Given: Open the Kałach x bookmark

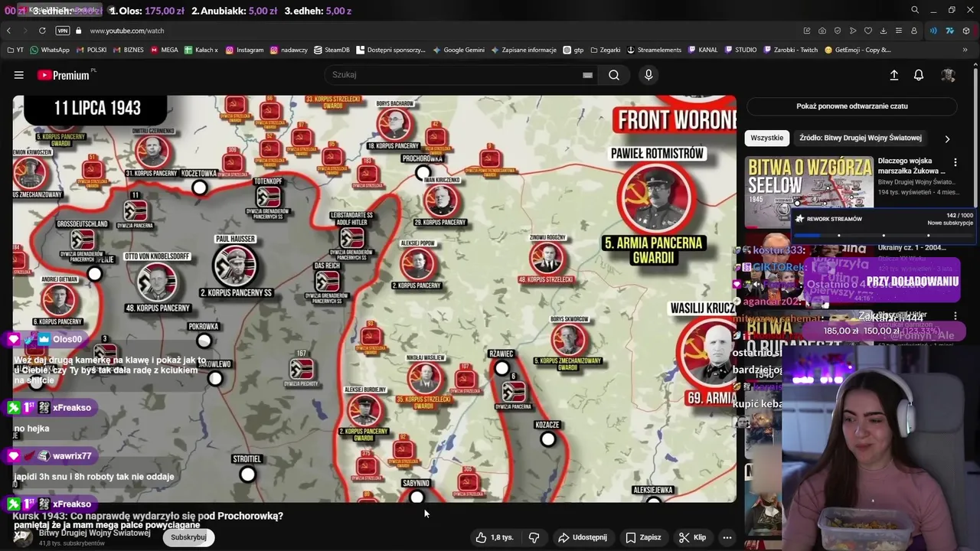Looking at the screenshot, I should tap(201, 50).
